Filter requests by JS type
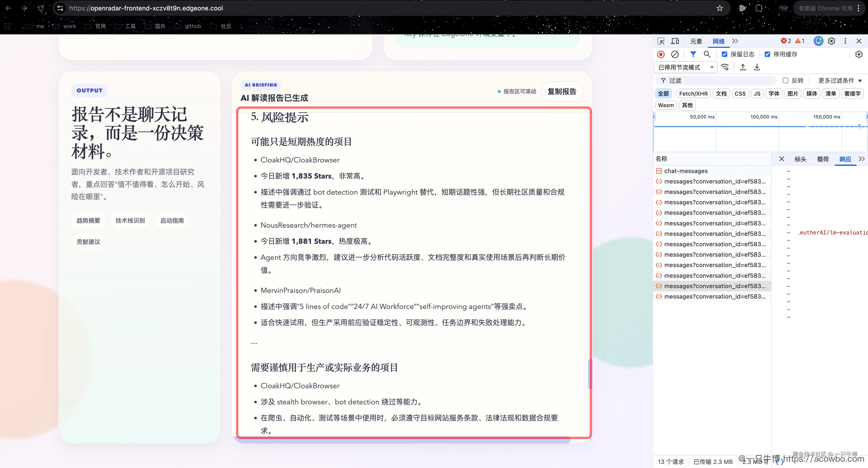The width and height of the screenshot is (868, 468). [x=757, y=94]
